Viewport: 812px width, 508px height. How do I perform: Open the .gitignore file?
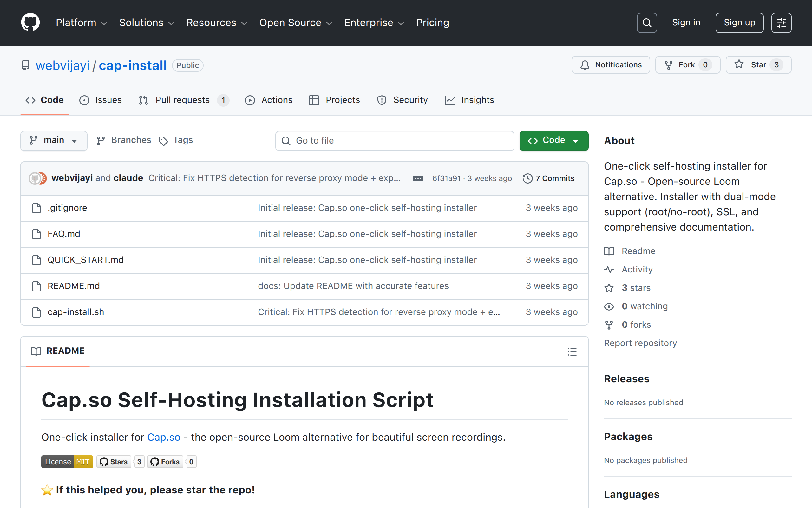pos(68,208)
